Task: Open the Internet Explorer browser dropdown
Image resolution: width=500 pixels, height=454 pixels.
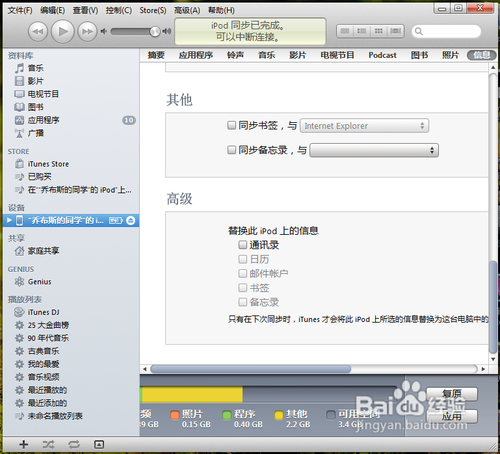Action: coord(364,126)
